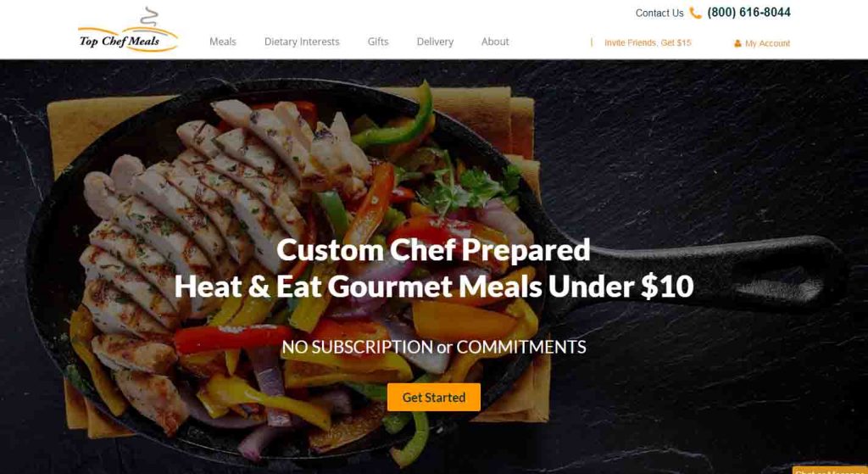Open the My Account link
868x474 pixels.
coord(767,43)
